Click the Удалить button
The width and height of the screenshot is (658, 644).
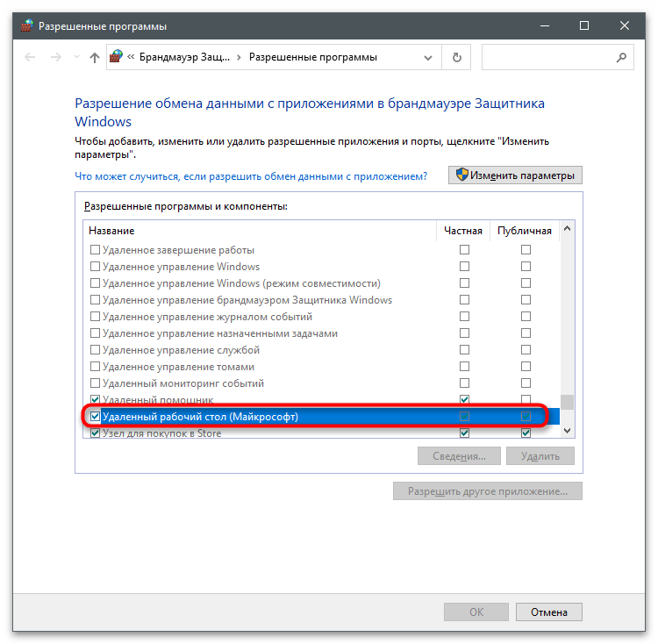coord(540,456)
